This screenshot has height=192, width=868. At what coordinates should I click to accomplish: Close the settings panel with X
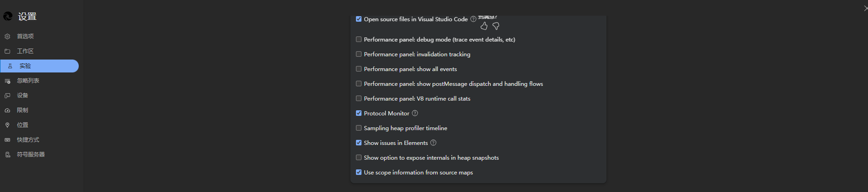[x=865, y=8]
